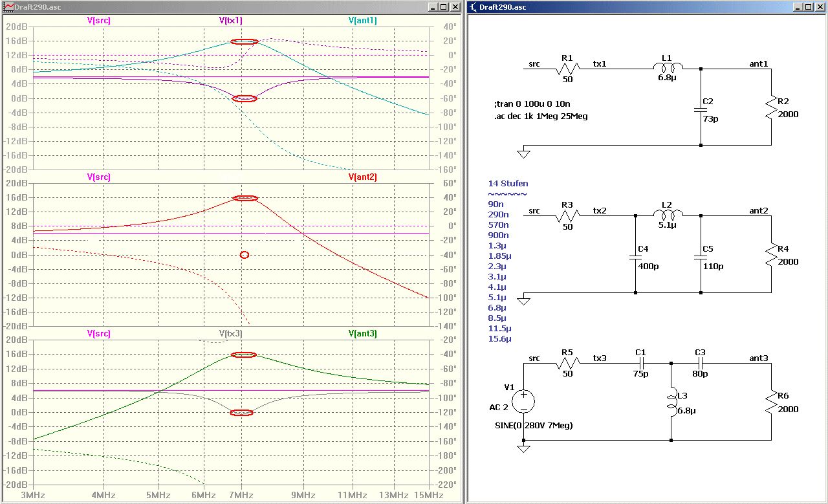Click the SINE(0 280V 7Meg) source value
Image resolution: width=828 pixels, height=504 pixels.
[533, 425]
